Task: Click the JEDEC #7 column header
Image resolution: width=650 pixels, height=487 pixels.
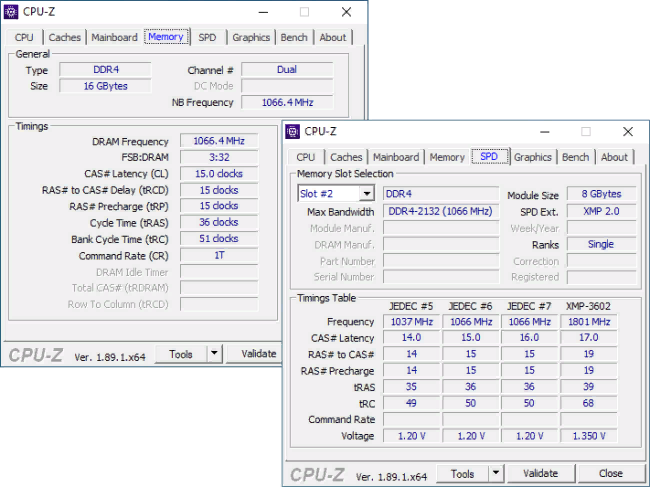Action: 529,306
